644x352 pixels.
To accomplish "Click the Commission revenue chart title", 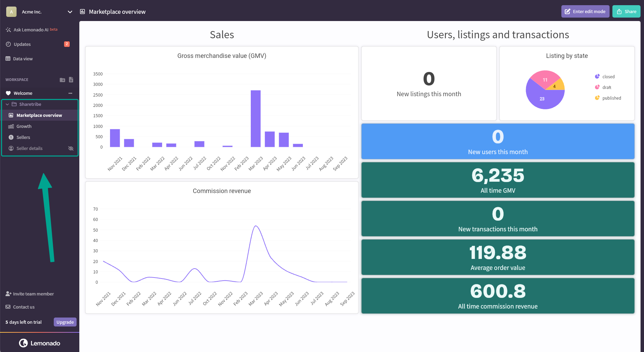I will point(222,191).
